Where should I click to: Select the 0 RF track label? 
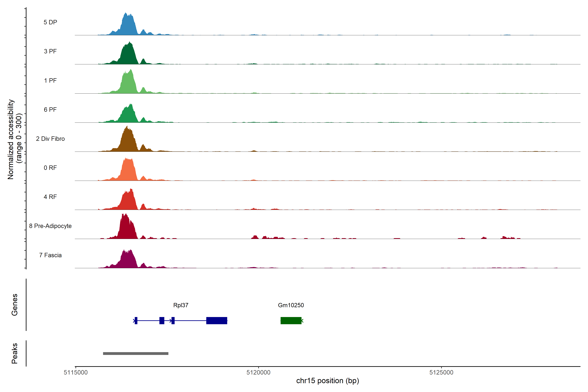click(50, 168)
